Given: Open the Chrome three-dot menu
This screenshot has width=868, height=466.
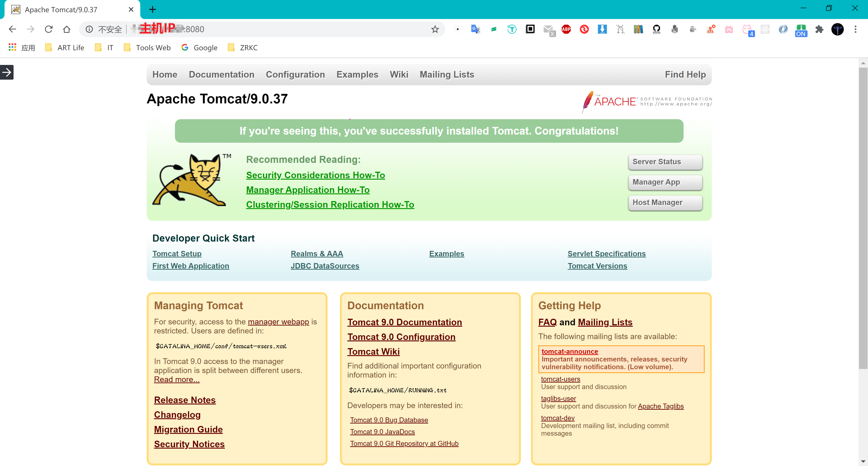Looking at the screenshot, I should 855,29.
